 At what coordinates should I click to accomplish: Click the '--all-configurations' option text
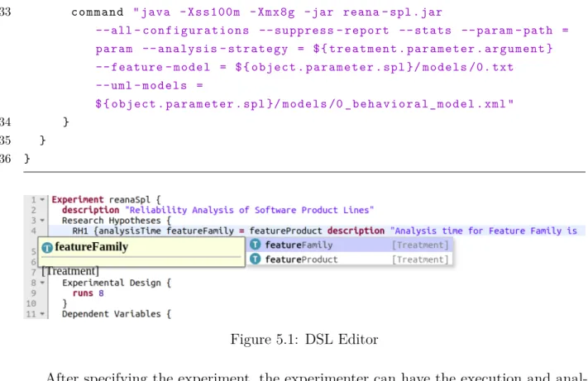tap(172, 31)
